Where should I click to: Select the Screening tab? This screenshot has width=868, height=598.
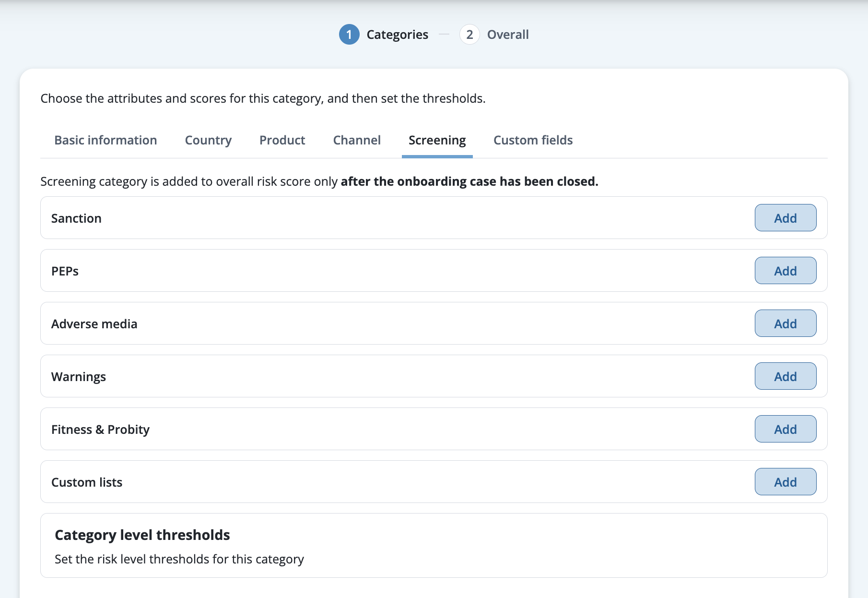437,140
